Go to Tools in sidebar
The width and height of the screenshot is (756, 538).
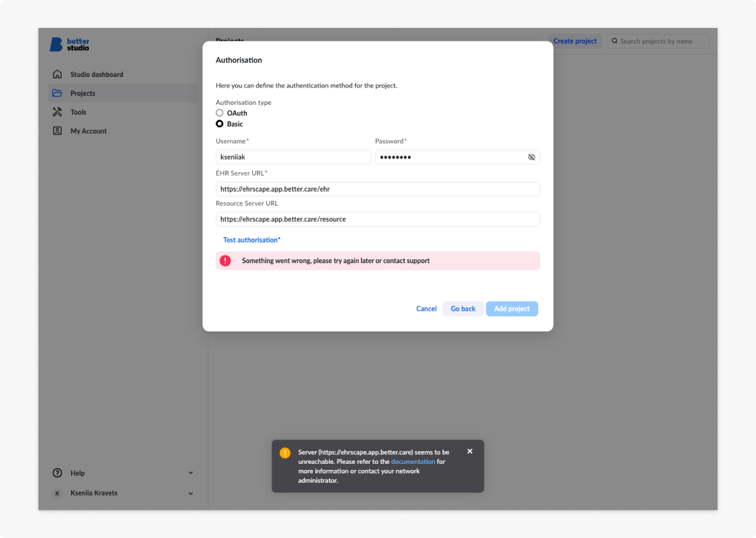123,112
